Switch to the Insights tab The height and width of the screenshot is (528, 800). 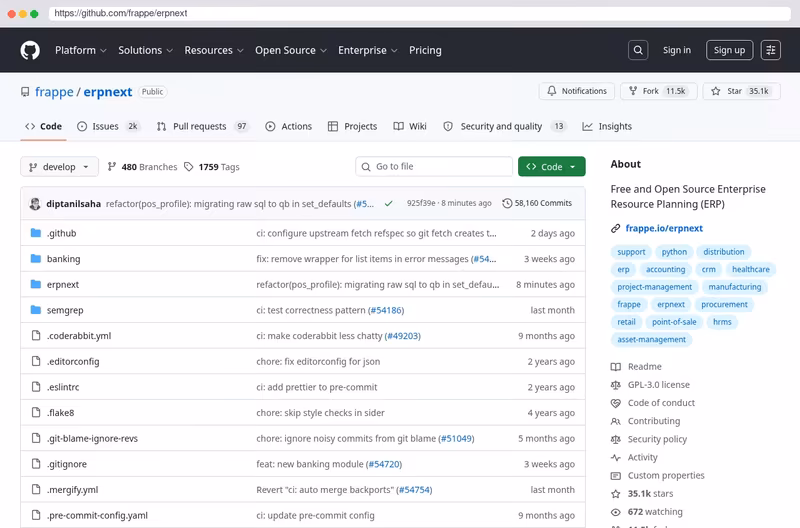[x=607, y=127]
